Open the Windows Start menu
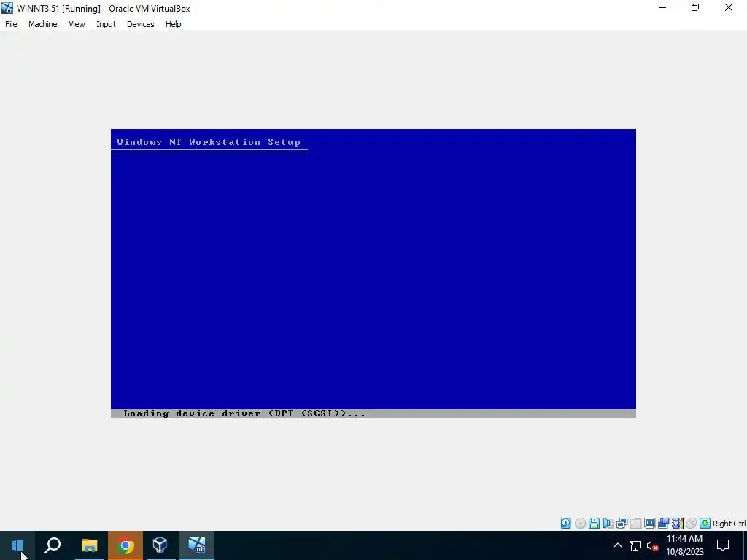The image size is (747, 560). (x=18, y=545)
